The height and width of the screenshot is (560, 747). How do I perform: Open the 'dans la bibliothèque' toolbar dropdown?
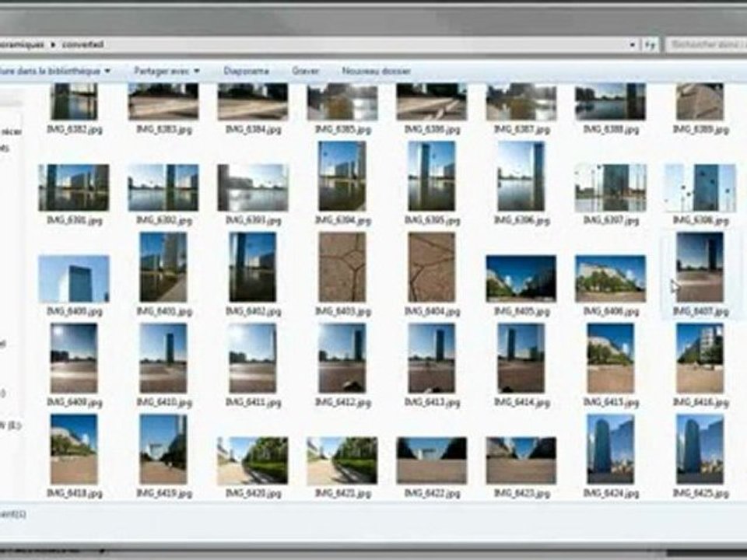[54, 71]
